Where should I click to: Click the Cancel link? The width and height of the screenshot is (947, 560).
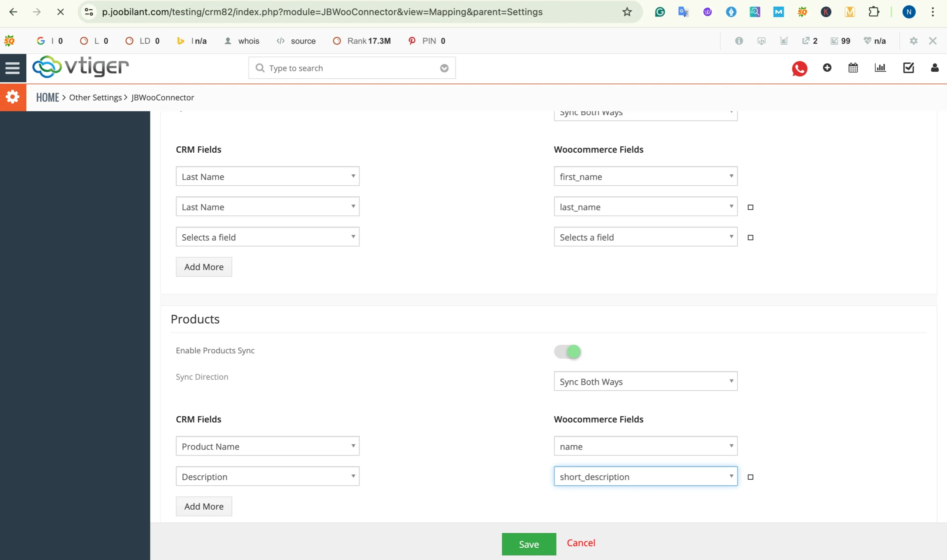[581, 543]
